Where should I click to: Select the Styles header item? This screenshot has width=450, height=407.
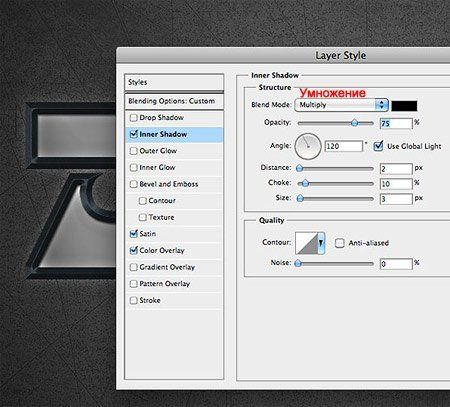tap(174, 82)
